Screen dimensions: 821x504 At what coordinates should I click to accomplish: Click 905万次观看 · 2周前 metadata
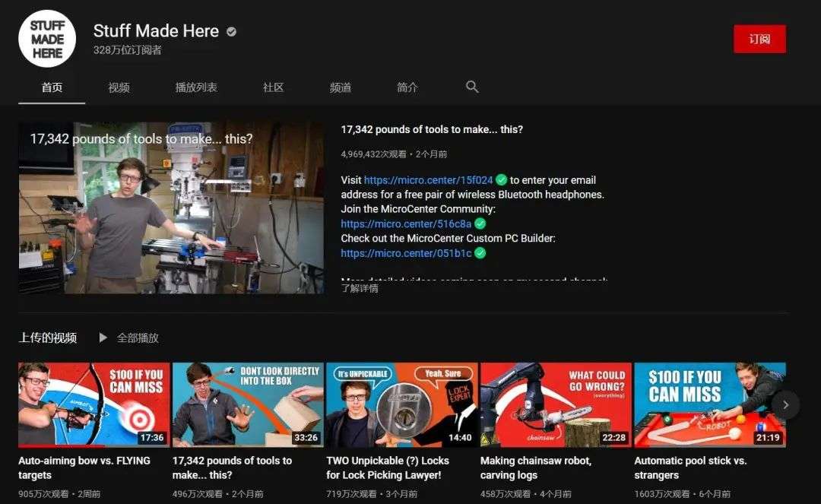click(x=59, y=493)
